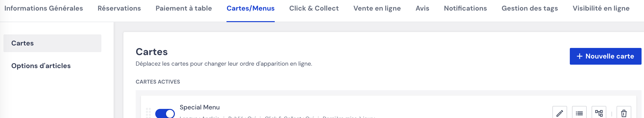The image size is (644, 118).
Task: Select Cartes in the left sidebar
Action: tap(52, 43)
